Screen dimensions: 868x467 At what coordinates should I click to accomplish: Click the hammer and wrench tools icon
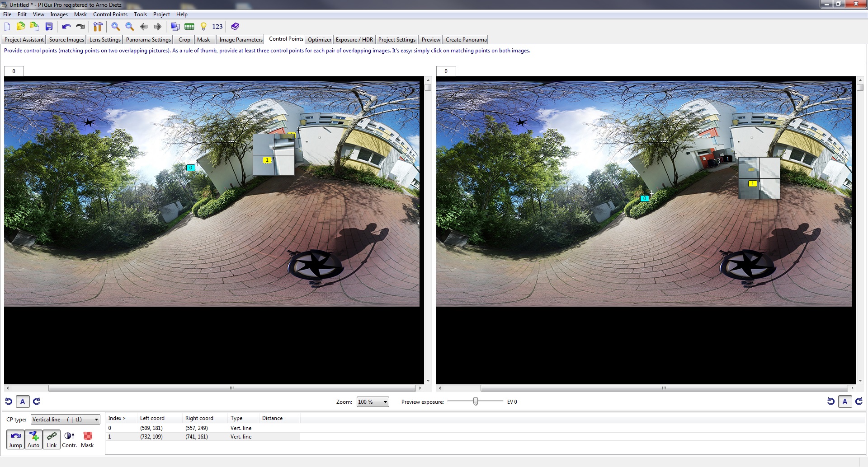tap(98, 27)
